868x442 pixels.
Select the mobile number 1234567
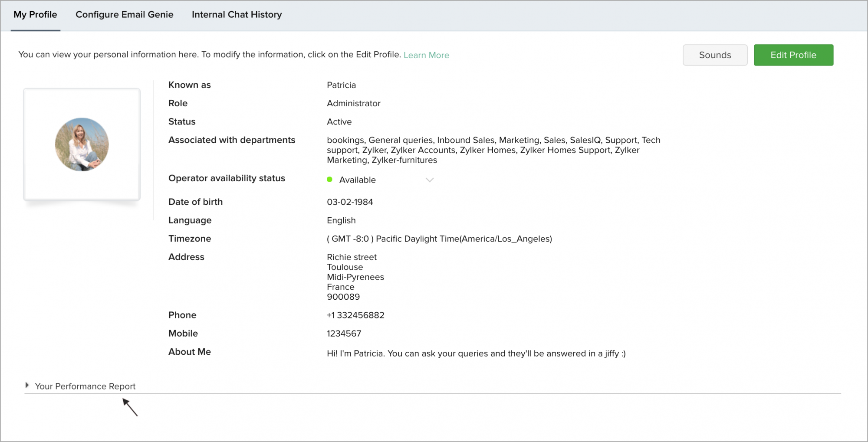pos(344,334)
